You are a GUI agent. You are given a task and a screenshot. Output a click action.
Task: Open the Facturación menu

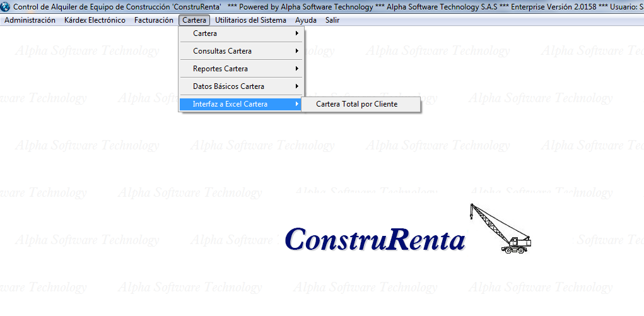coord(153,20)
